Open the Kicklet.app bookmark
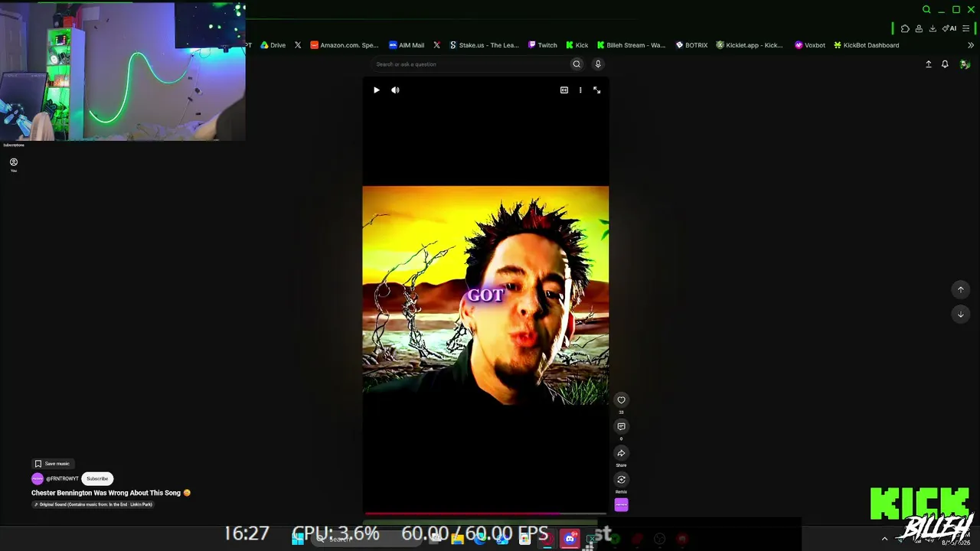Image resolution: width=980 pixels, height=551 pixels. (750, 45)
